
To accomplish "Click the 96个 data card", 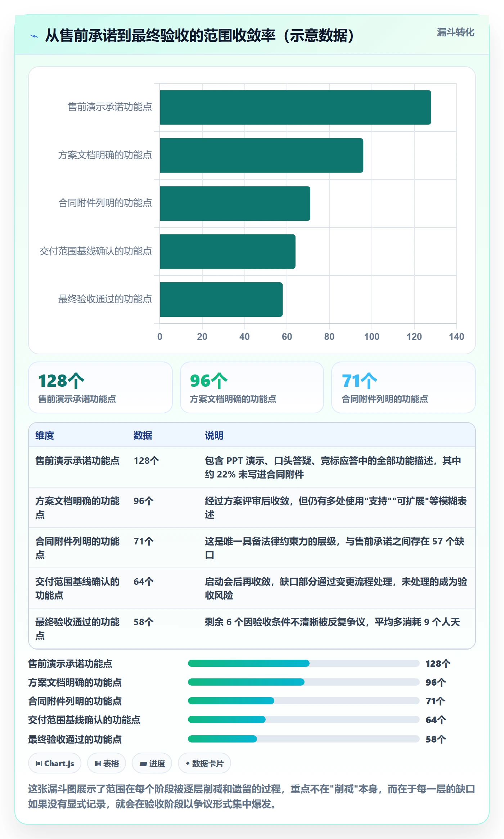I will (252, 387).
